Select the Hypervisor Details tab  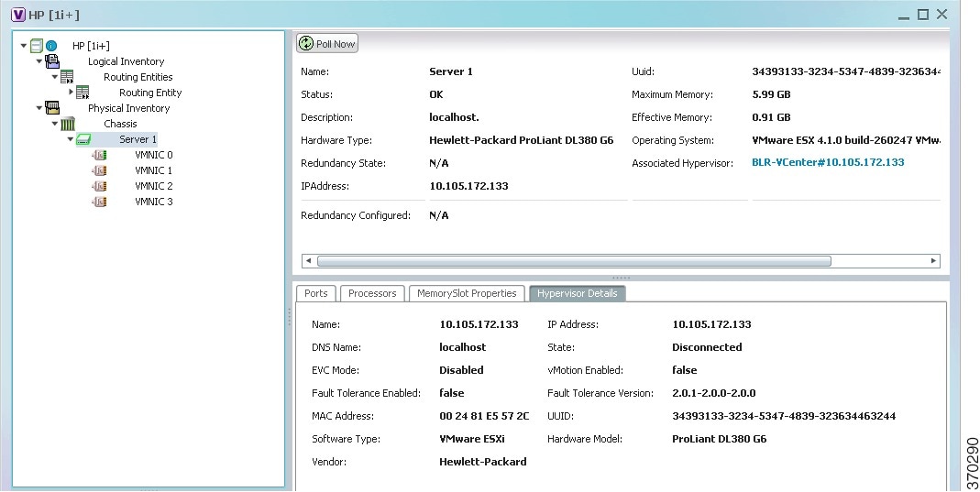coord(577,293)
